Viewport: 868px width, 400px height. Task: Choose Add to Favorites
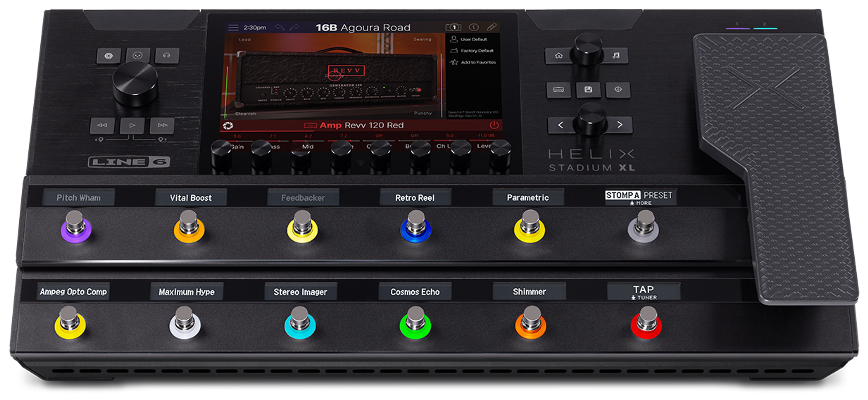pos(473,62)
